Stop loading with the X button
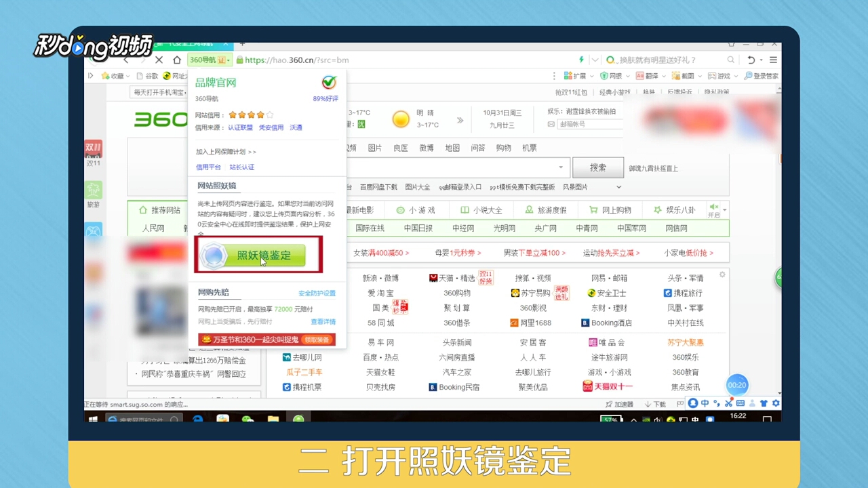This screenshot has height=488, width=868. [x=159, y=60]
